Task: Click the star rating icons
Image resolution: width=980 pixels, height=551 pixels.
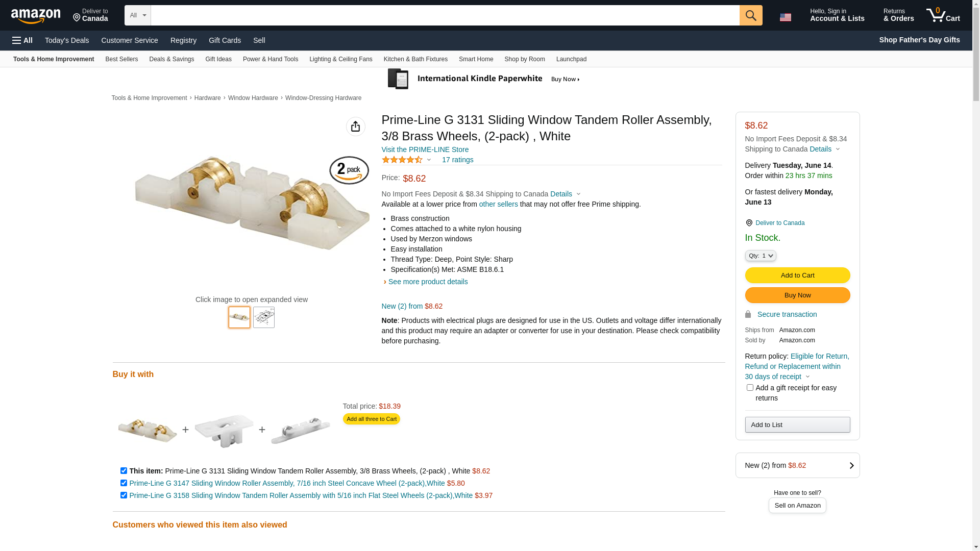Action: pos(402,160)
